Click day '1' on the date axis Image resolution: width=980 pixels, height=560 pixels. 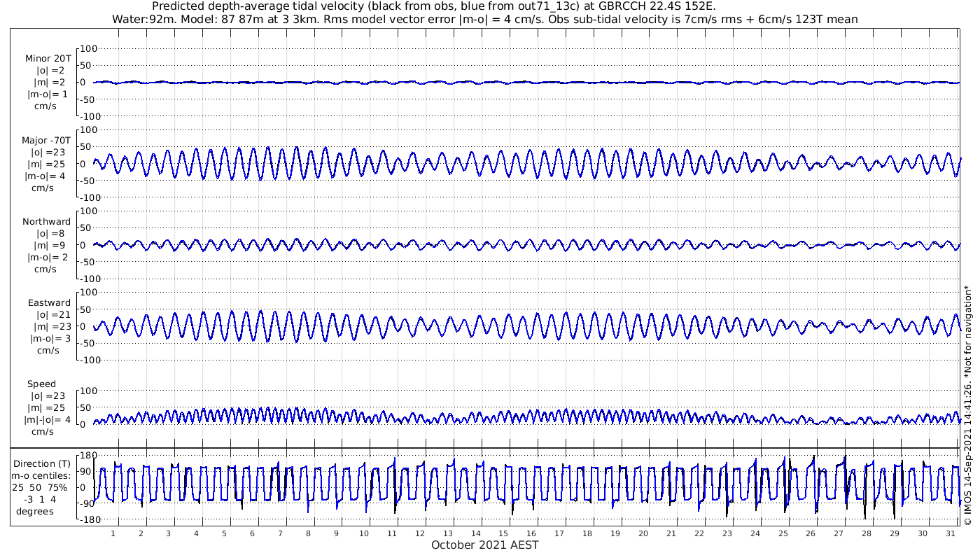tap(113, 533)
